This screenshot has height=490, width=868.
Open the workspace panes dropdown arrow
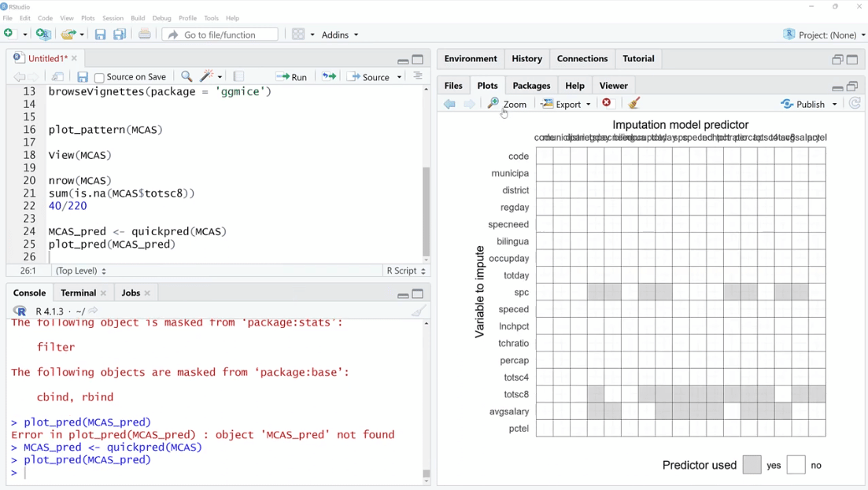(x=312, y=35)
